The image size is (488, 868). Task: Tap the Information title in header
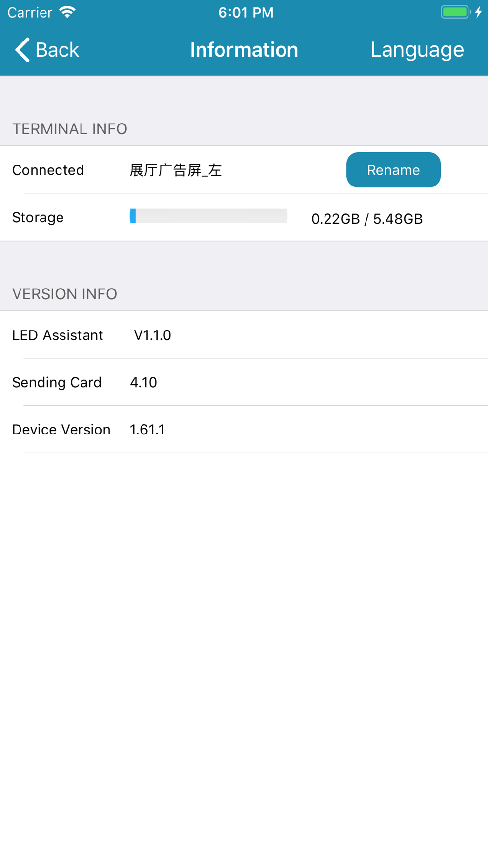click(244, 50)
